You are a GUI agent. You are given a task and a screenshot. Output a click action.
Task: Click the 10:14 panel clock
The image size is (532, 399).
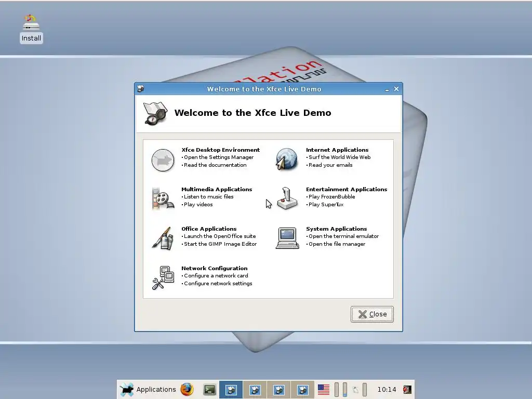pyautogui.click(x=387, y=390)
